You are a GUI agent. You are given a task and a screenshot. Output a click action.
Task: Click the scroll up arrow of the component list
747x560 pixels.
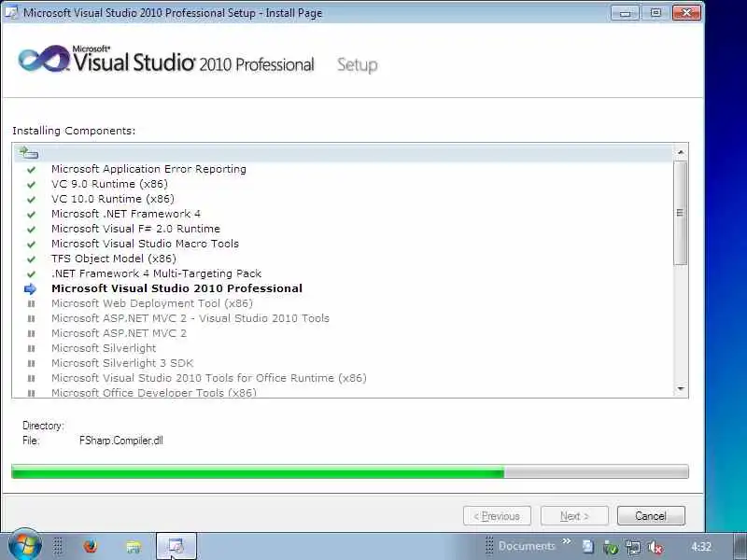pyautogui.click(x=681, y=152)
